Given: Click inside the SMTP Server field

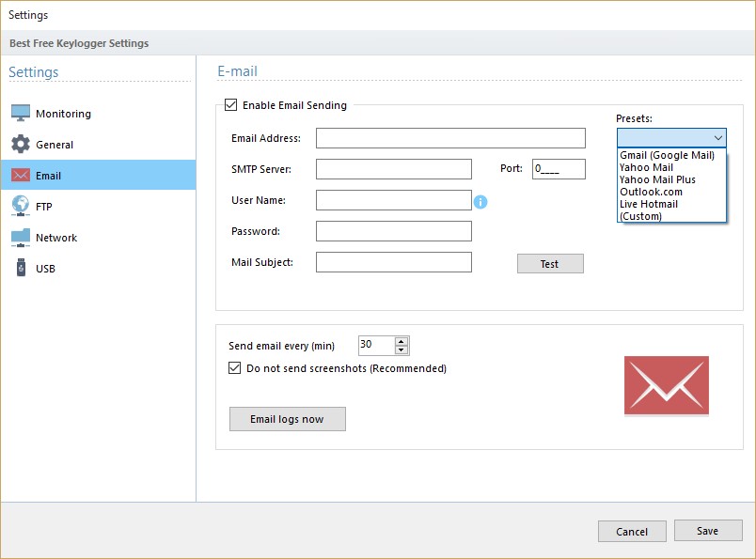Looking at the screenshot, I should 393,168.
